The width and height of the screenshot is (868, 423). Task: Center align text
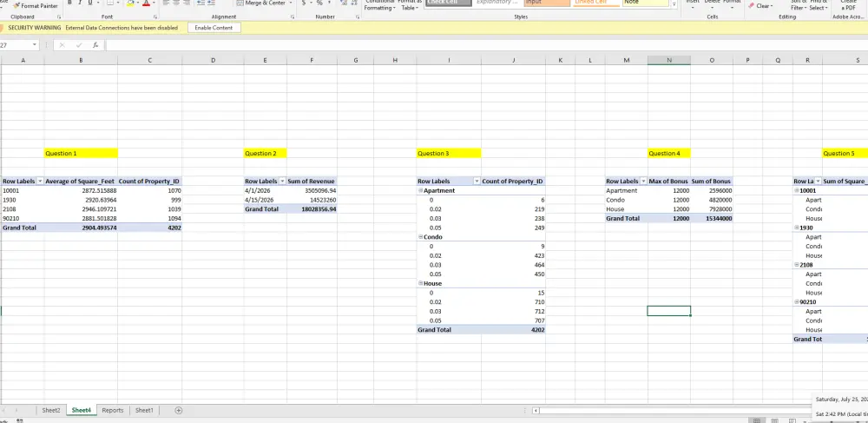(x=176, y=3)
